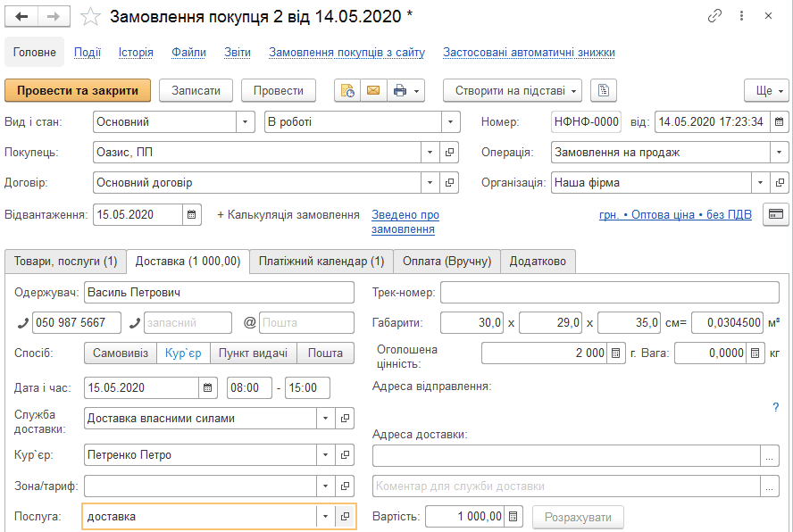
Task: Click the Трек-номер input field
Action: [x=609, y=292]
